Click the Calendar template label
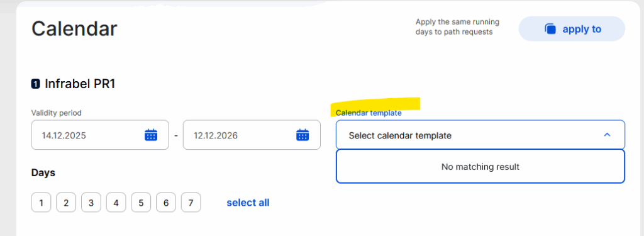Screen dimensions: 644x236 point(369,113)
